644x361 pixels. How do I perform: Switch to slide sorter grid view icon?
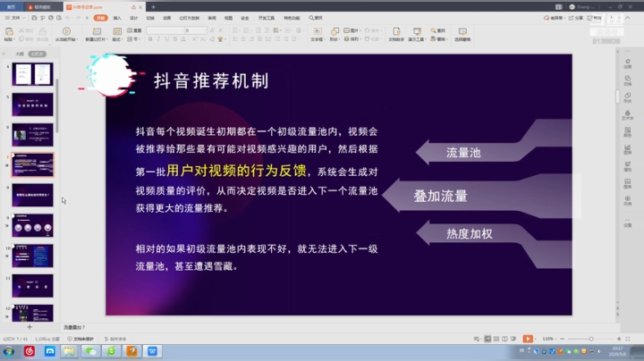coord(496,339)
